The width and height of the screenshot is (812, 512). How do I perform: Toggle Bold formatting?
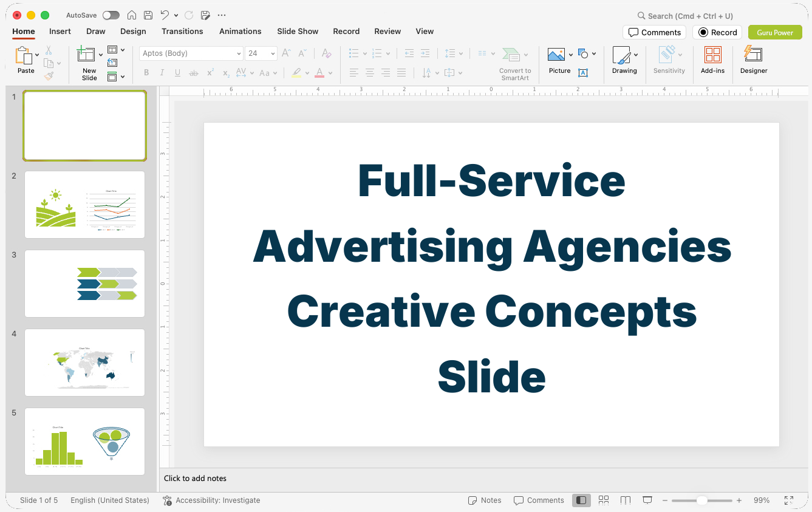tap(146, 73)
